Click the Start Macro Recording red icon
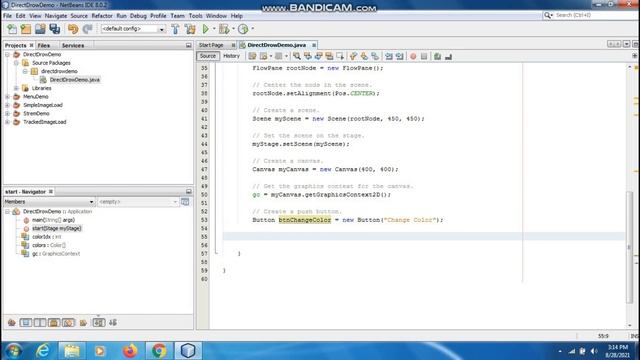Image resolution: width=640 pixels, height=360 pixels. [413, 56]
